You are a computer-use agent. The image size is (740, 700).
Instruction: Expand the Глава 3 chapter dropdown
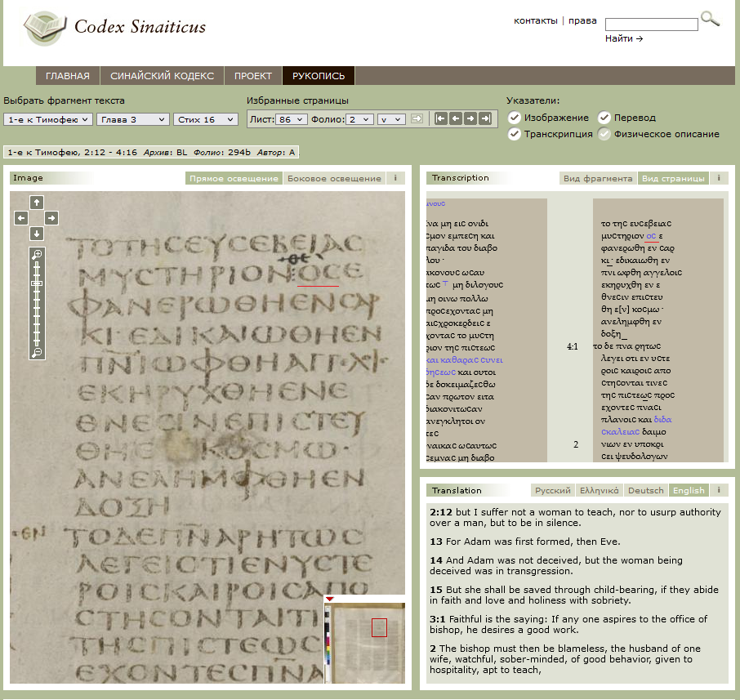point(132,119)
